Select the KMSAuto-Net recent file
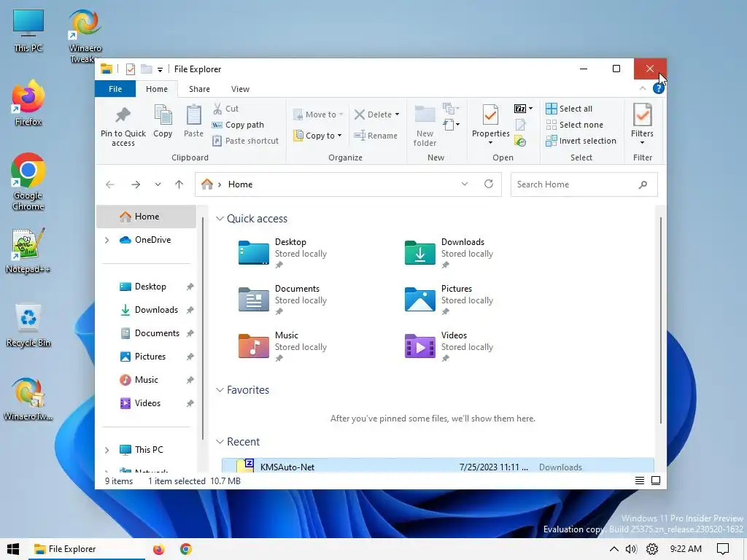 tap(438, 466)
